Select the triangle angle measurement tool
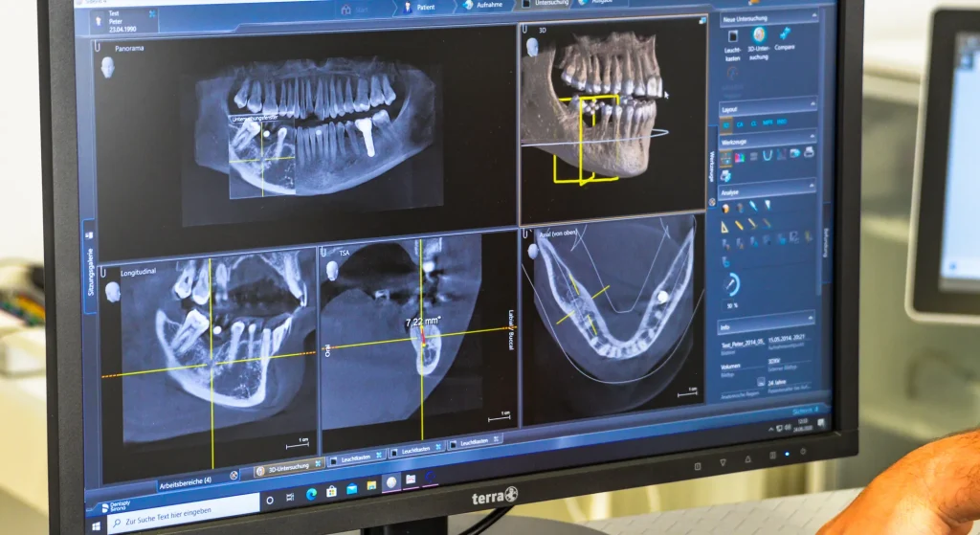 [x=724, y=226]
